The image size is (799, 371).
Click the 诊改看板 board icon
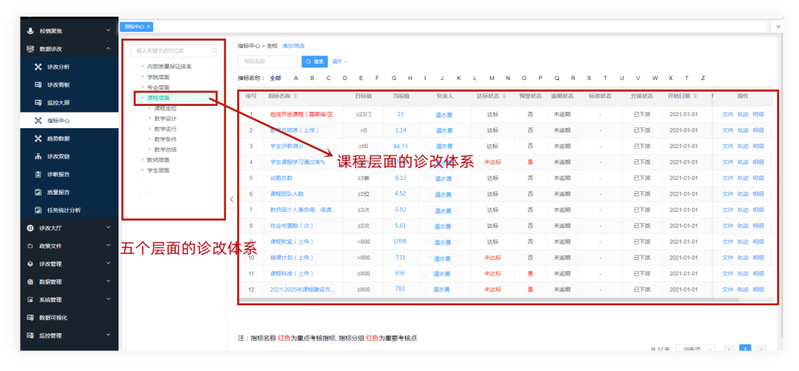38,85
